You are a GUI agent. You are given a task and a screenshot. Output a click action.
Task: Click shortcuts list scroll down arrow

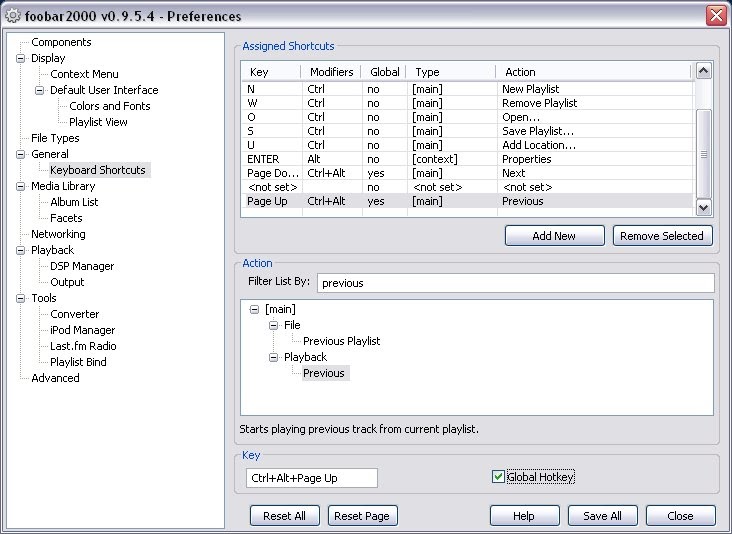[x=704, y=207]
